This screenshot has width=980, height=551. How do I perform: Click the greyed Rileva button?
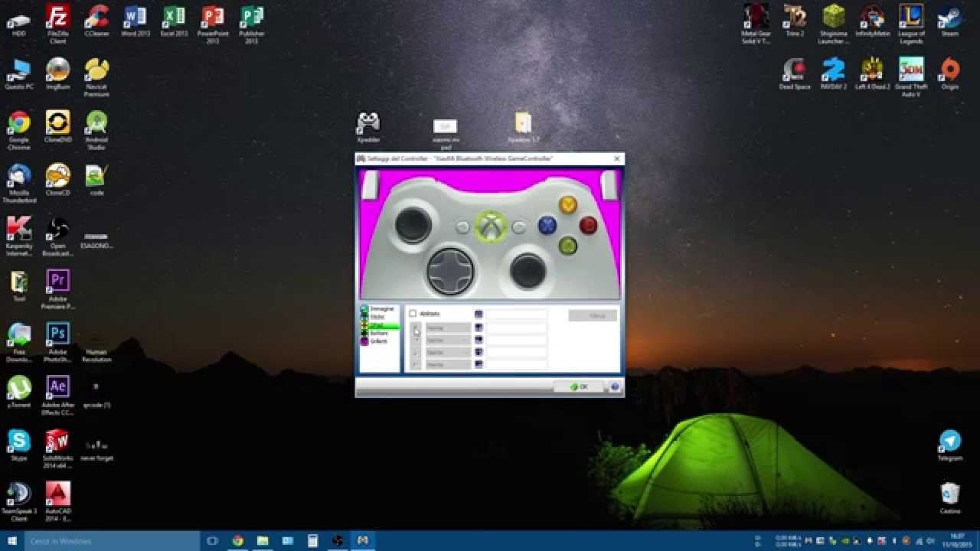pos(593,315)
